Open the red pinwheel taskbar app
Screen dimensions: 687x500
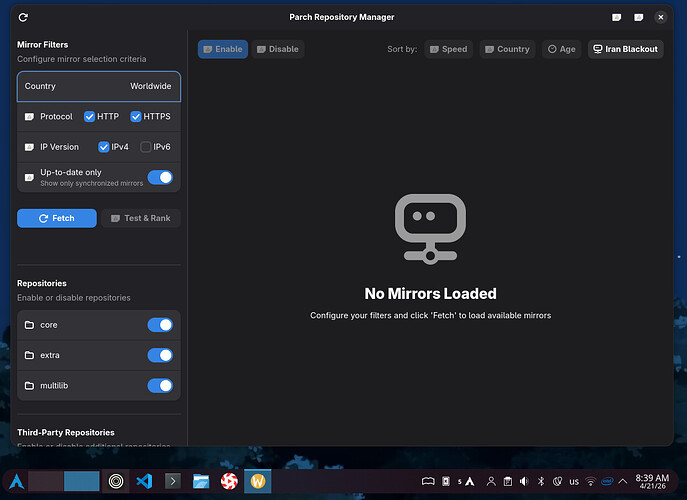click(229, 481)
